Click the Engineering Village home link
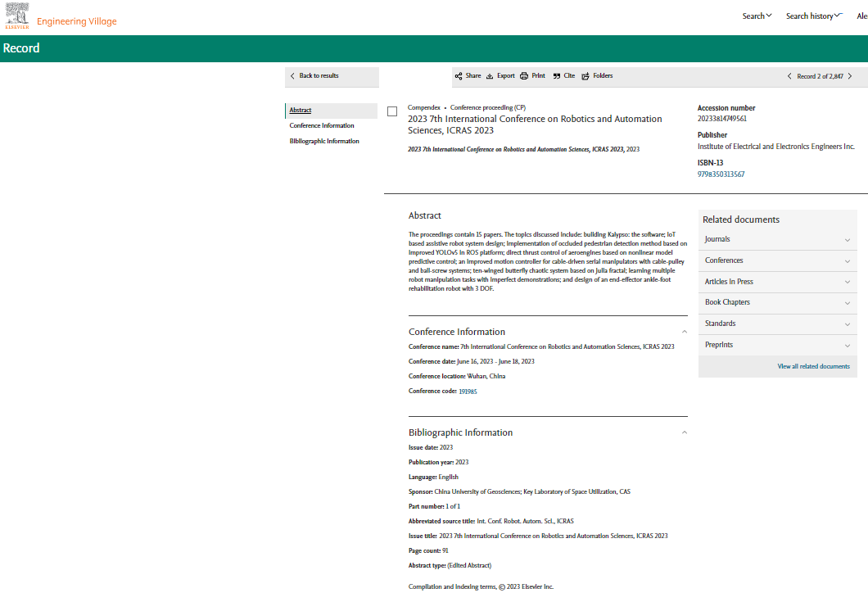This screenshot has height=593, width=868. pos(76,21)
